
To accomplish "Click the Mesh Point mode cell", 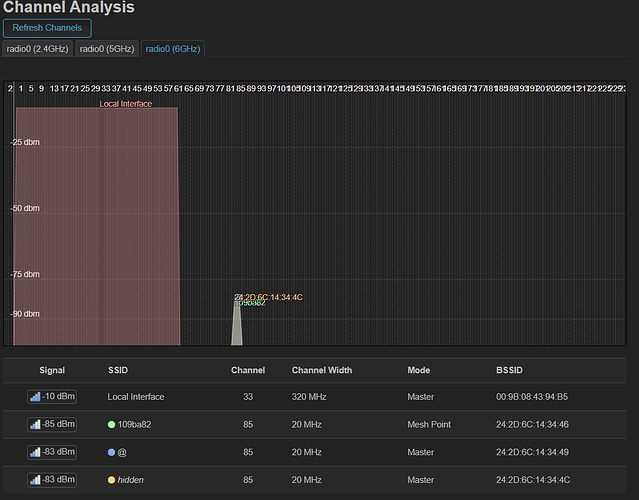I will pyautogui.click(x=429, y=425).
